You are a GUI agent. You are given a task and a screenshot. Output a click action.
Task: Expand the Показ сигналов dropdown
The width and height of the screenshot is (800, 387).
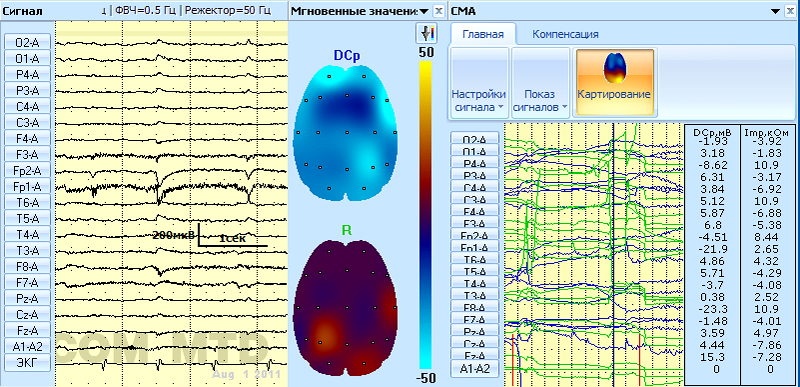point(540,84)
